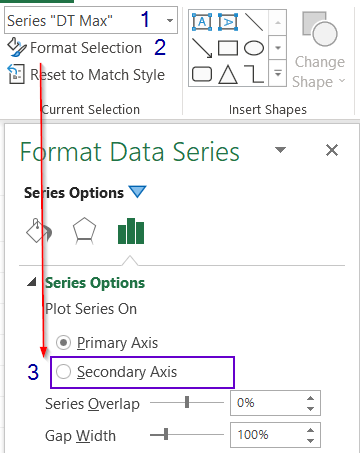Open the Fill & Line paint bucket tab
360x453 pixels.
tap(39, 231)
